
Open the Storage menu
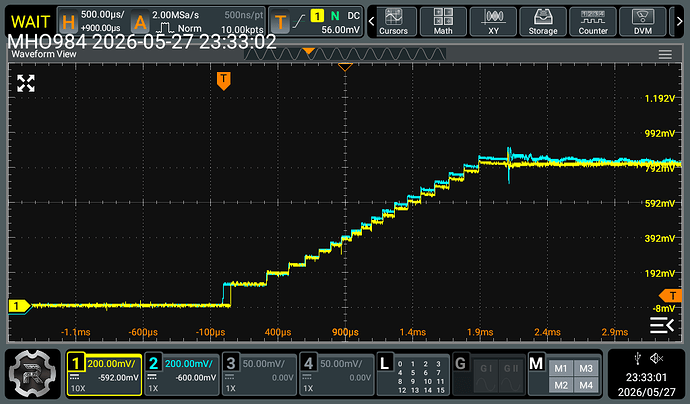(x=543, y=22)
